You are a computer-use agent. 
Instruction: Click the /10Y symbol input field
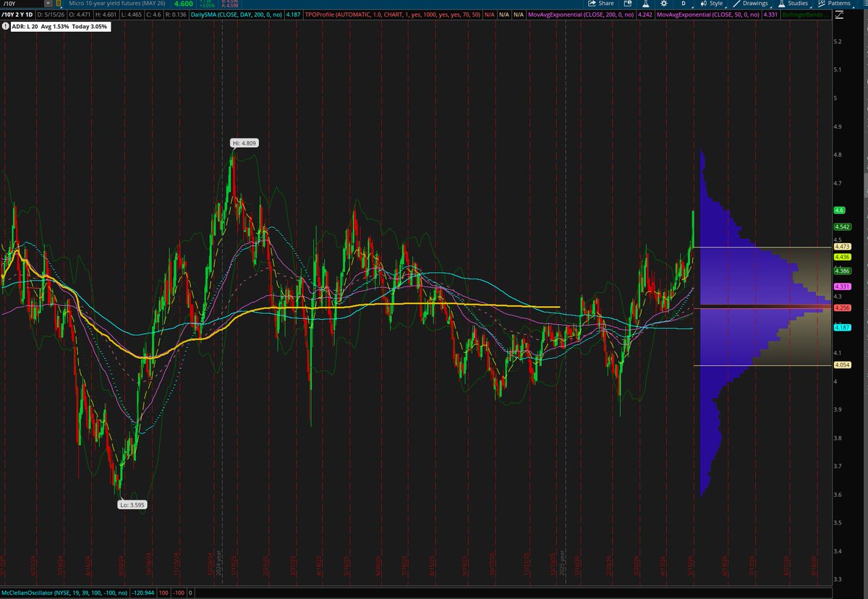pos(22,4)
